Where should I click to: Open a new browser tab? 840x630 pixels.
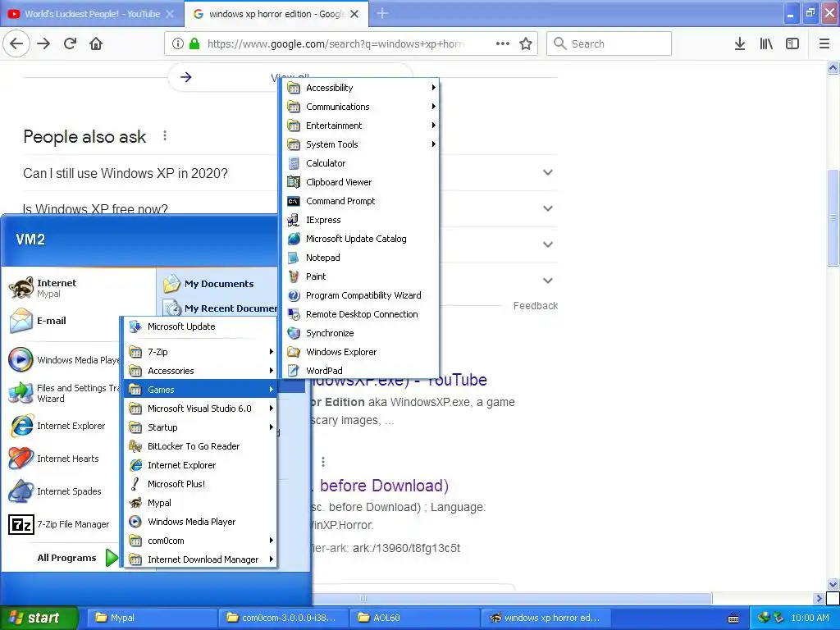[x=382, y=13]
